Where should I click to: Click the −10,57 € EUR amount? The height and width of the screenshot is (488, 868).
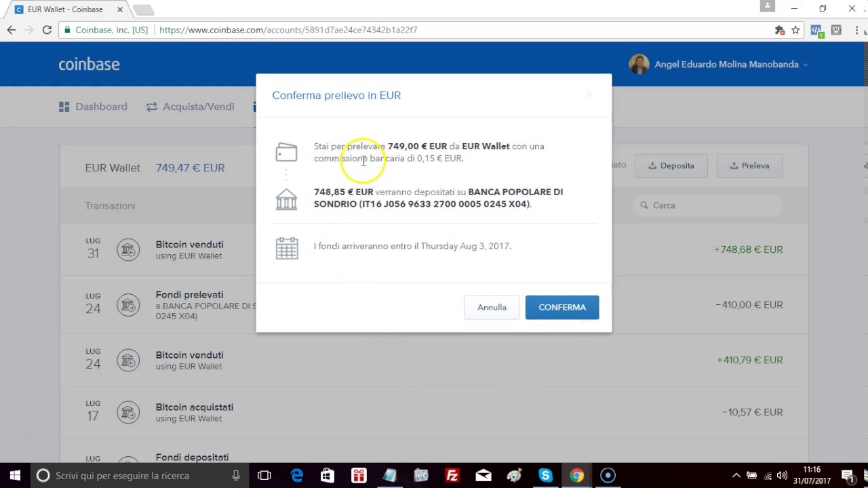[752, 412]
